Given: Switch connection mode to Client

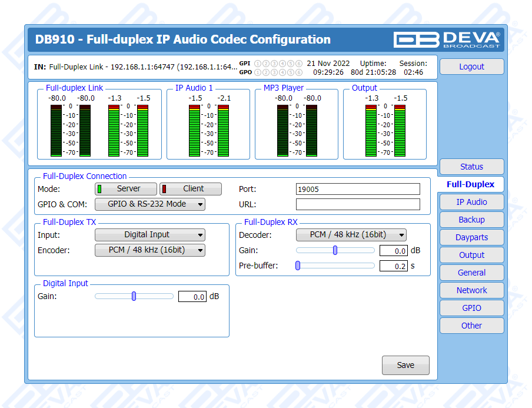Looking at the screenshot, I should (x=191, y=189).
